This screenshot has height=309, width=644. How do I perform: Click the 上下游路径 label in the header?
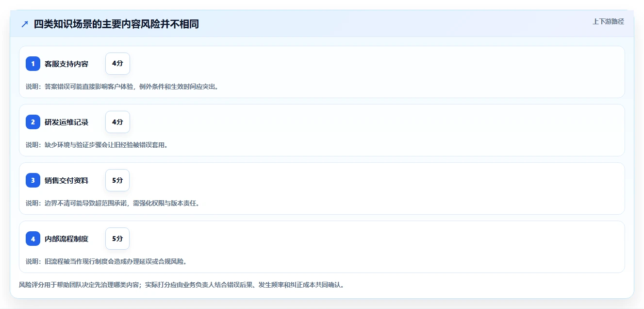[x=608, y=21]
